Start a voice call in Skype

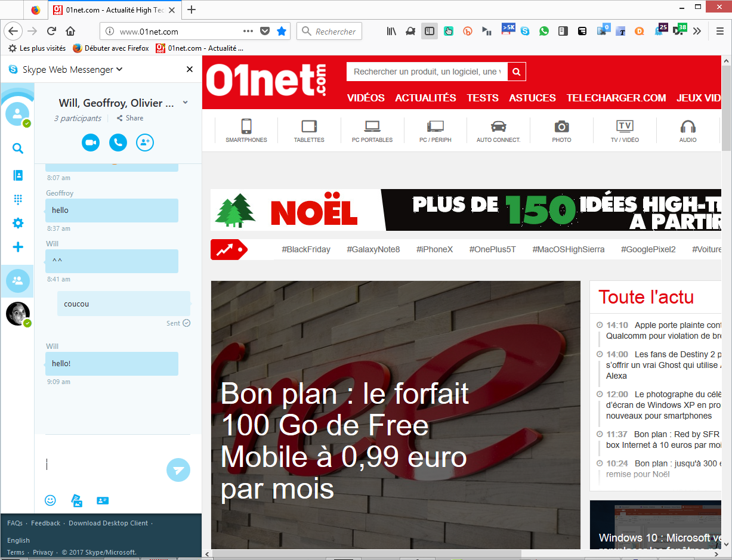(x=118, y=143)
